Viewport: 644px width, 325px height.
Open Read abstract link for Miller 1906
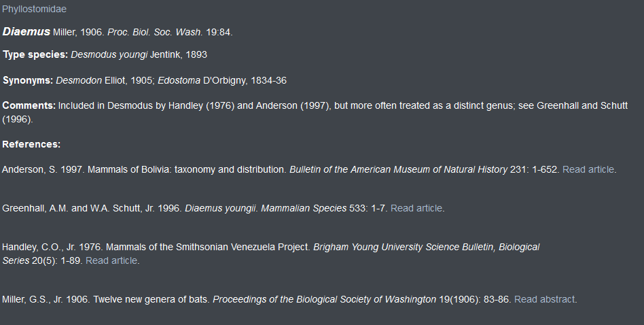click(x=544, y=300)
